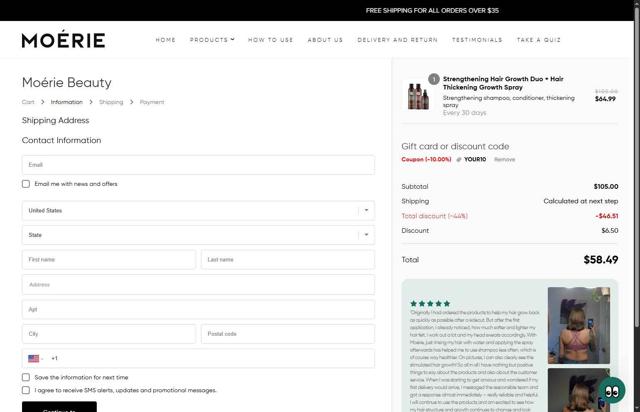
Task: Open Take a Quiz
Action: tap(539, 40)
